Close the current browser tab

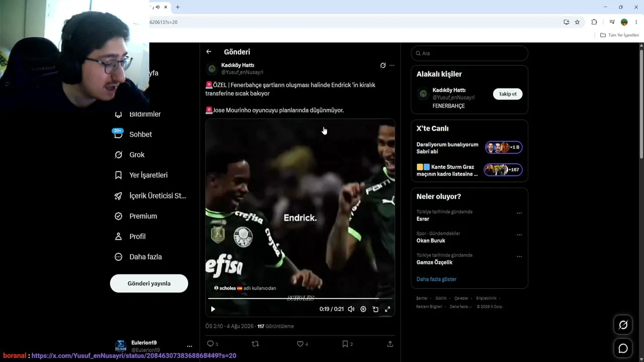(x=166, y=7)
